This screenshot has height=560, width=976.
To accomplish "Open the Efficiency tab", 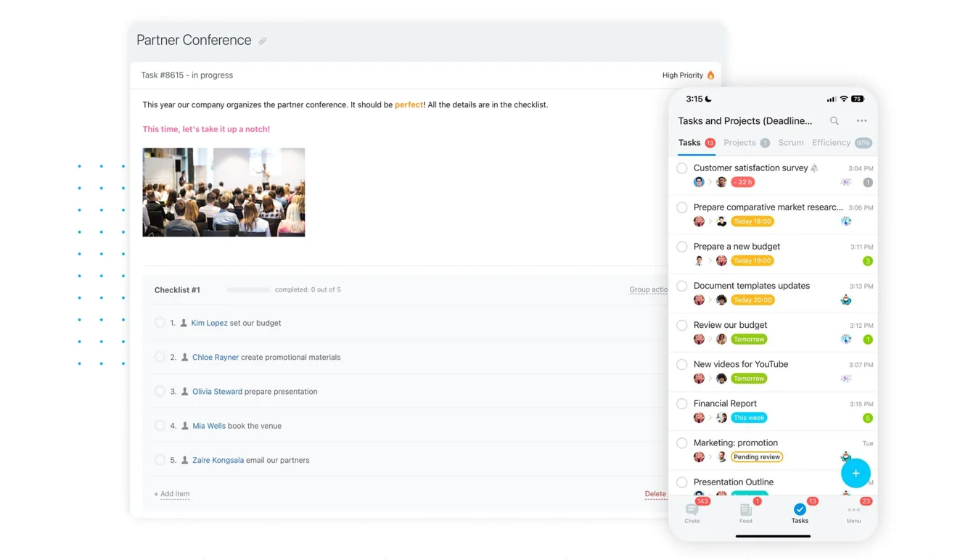I will [830, 143].
